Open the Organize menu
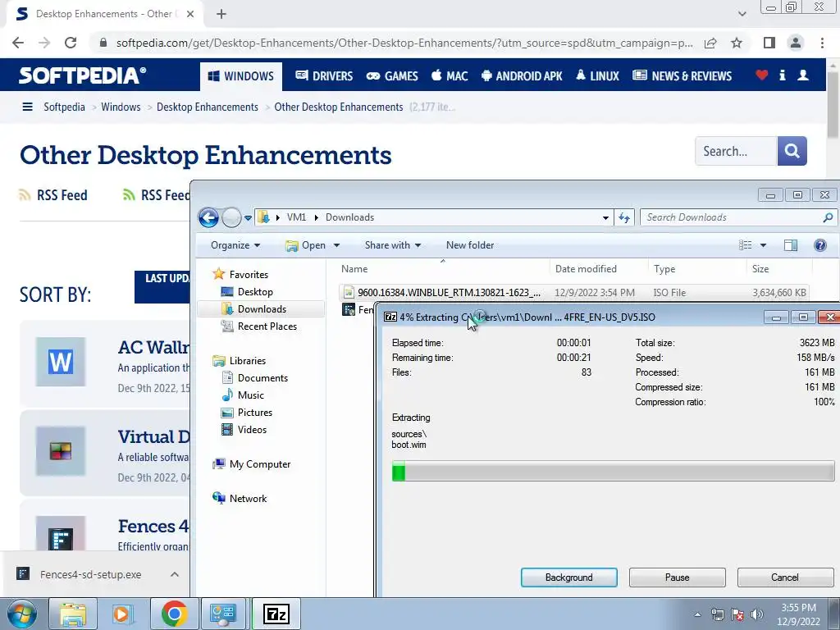This screenshot has height=630, width=840. click(235, 245)
